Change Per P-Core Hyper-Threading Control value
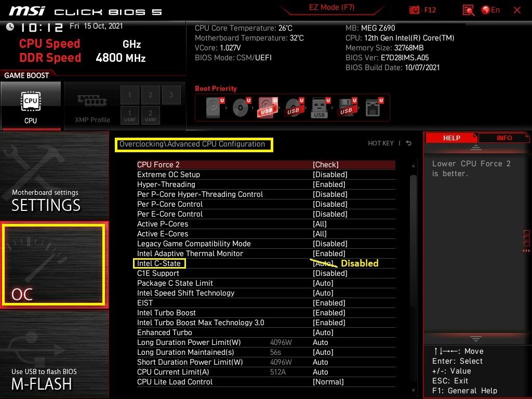Screen dimensions: 532x399 coord(330,194)
